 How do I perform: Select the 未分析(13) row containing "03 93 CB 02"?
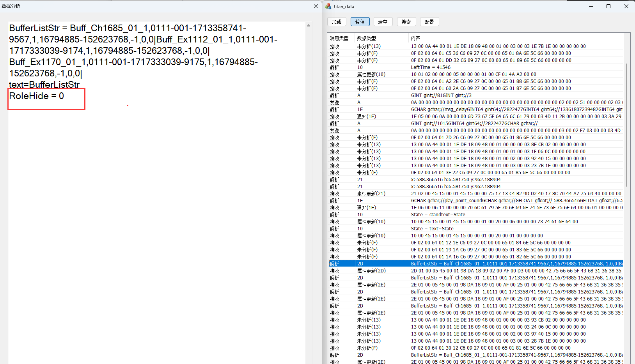click(x=476, y=320)
